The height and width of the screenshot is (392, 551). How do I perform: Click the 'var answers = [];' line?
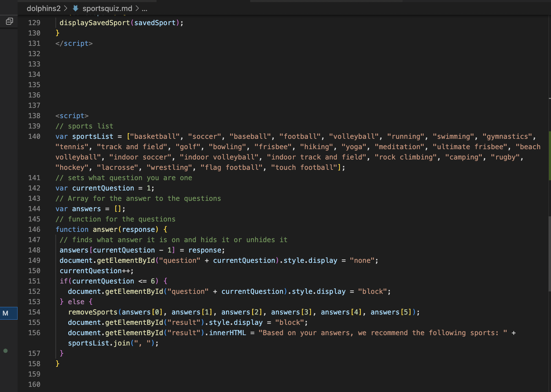pyautogui.click(x=91, y=209)
